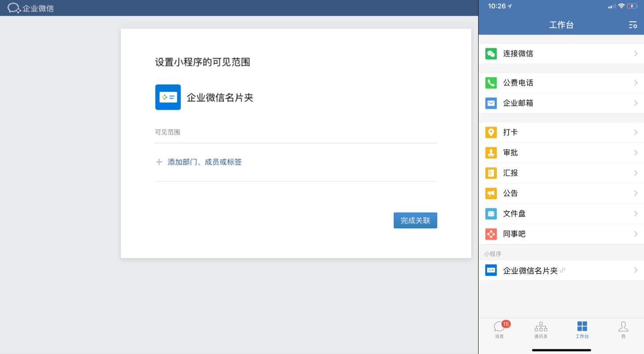Click the 公告 megaphone icon

click(x=491, y=193)
